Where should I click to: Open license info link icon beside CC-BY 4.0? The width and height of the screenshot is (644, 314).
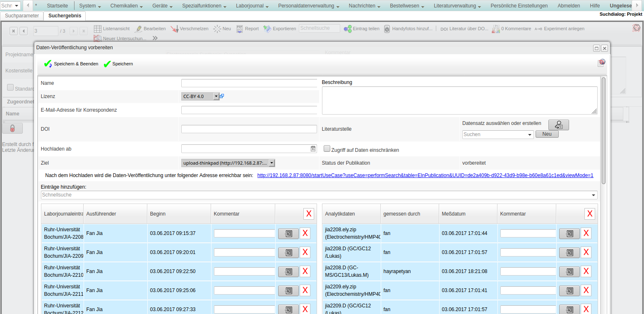222,96
